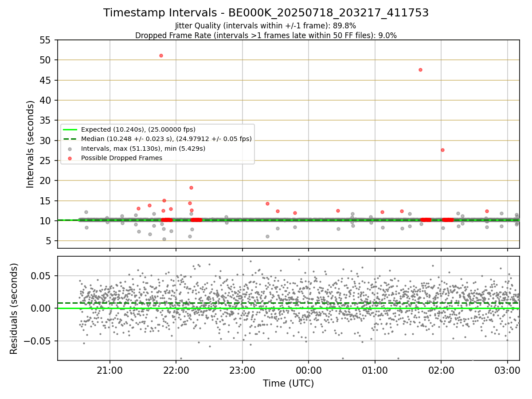The height and width of the screenshot is (399, 532).
Task: Click the '23:00' x-axis tick label
Action: [242, 370]
